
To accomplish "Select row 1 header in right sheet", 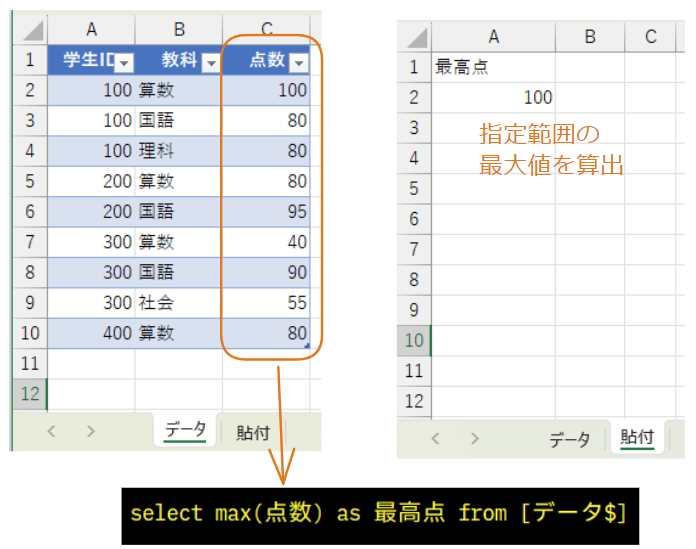I will pyautogui.click(x=414, y=67).
